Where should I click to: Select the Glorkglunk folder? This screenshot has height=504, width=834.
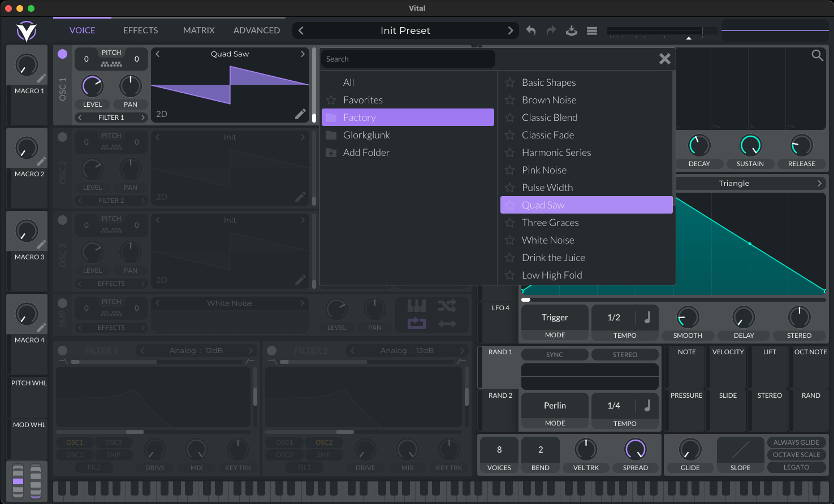pyautogui.click(x=408, y=135)
